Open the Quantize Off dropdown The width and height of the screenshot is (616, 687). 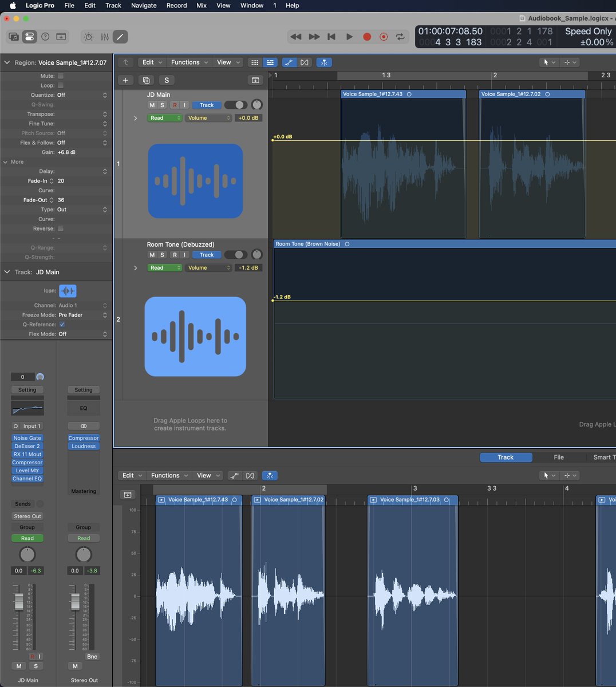coord(82,95)
